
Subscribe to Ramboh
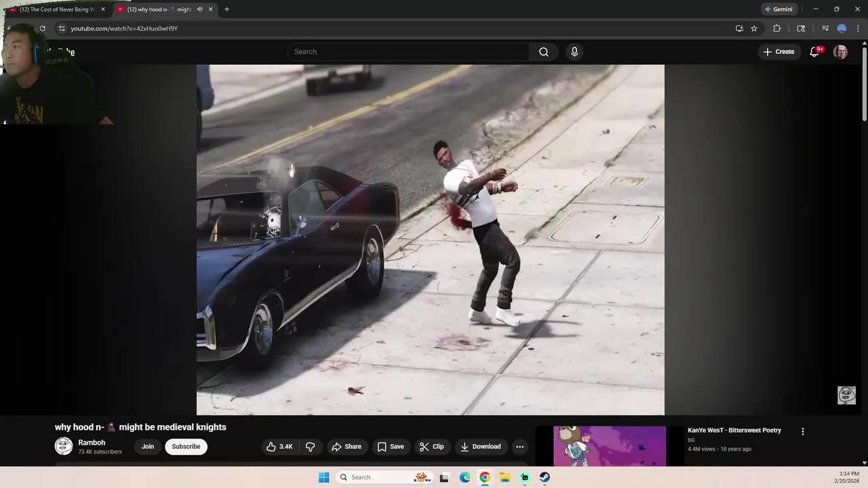coord(186,447)
